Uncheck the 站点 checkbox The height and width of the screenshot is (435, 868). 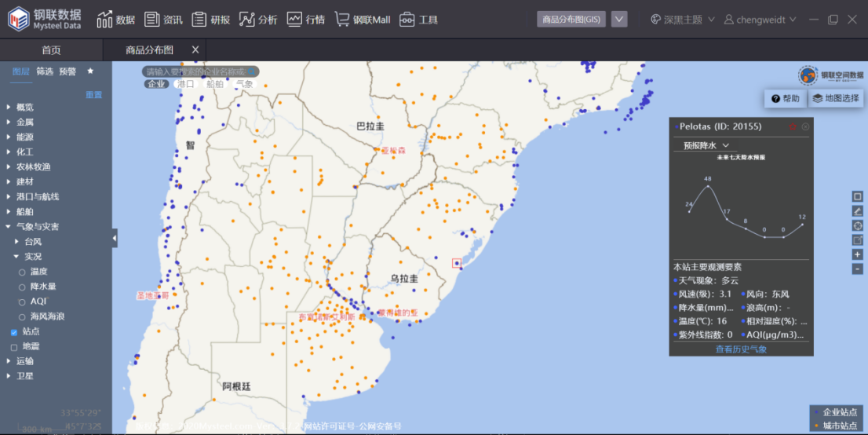pyautogui.click(x=14, y=332)
